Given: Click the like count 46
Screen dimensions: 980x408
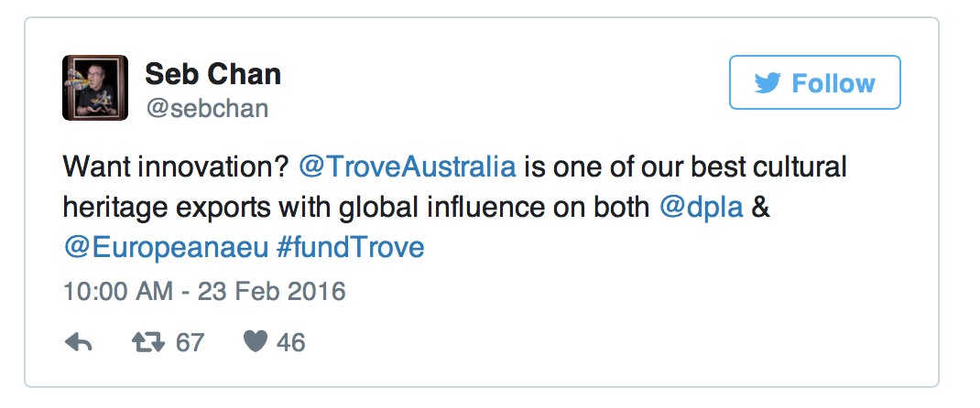Looking at the screenshot, I should tap(290, 342).
